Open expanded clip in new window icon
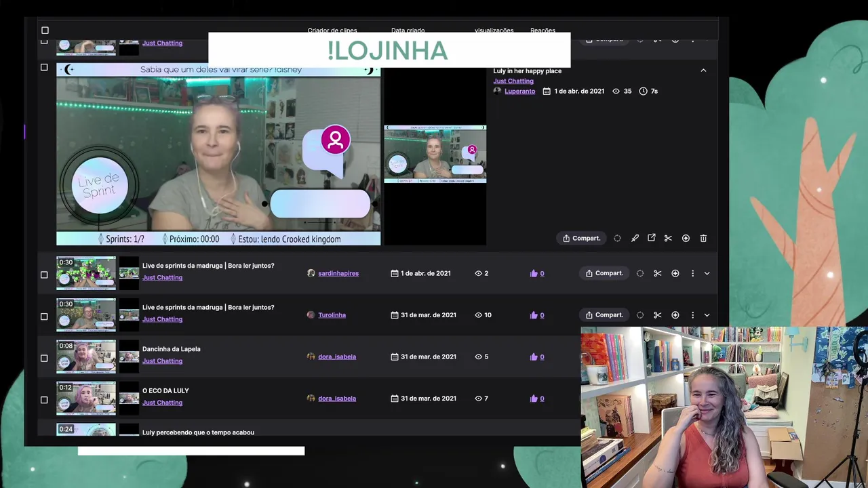 [x=652, y=238]
